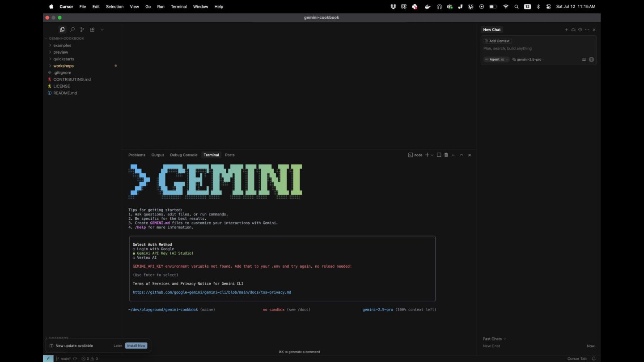Show chat history clock icon
644x362 pixels.
[x=580, y=29]
